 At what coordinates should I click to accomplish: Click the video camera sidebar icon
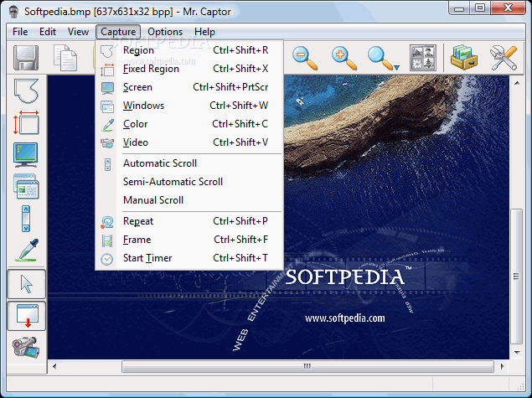pyautogui.click(x=26, y=347)
